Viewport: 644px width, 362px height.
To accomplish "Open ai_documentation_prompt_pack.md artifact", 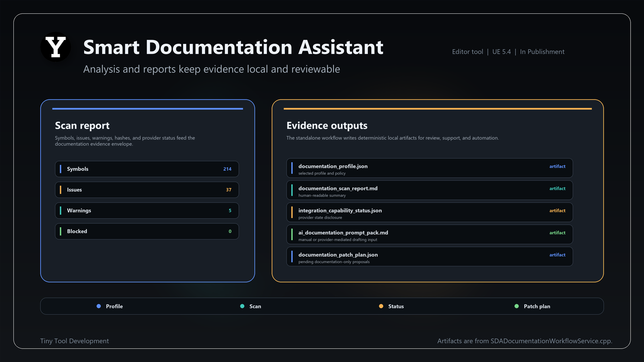I will 430,234.
